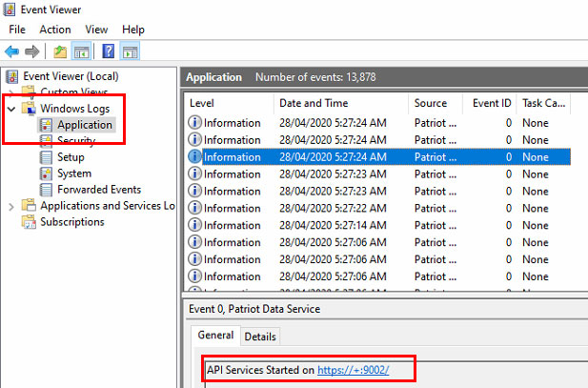
Task: Select Event Viewer (Local) root node
Action: [x=71, y=76]
